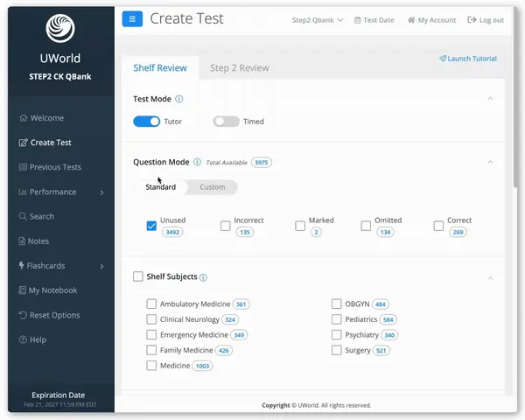
Task: Expand the Performance submenu arrow
Action: coord(101,192)
